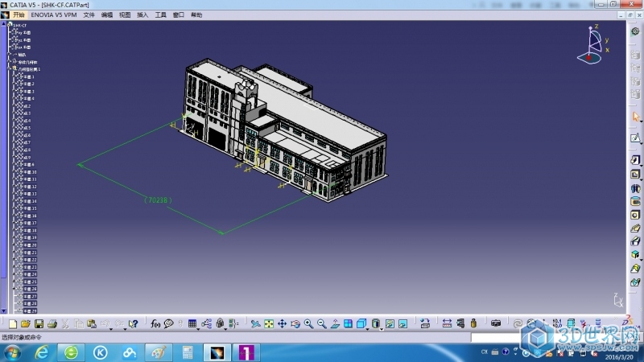Open the Design Table dropdown arrow
The image size is (644, 362).
[198, 329]
